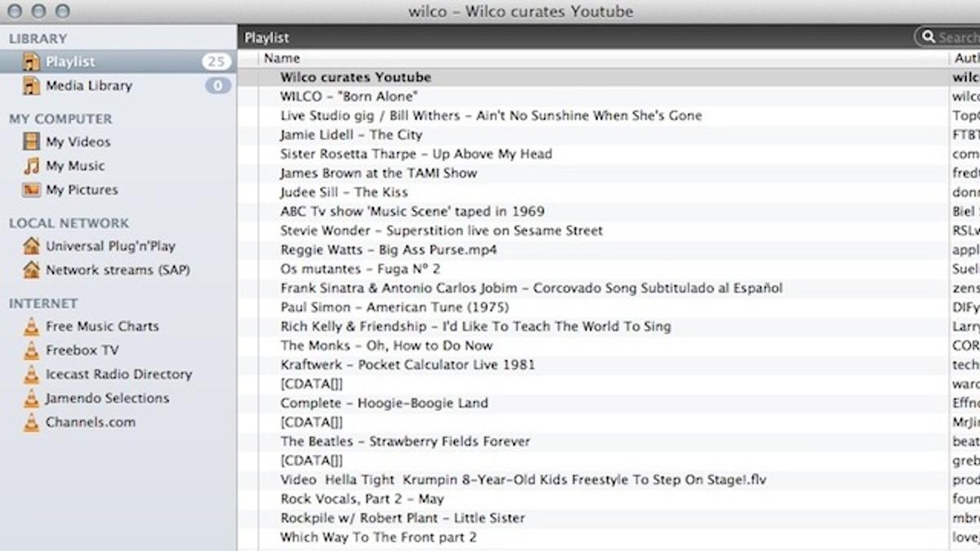Click the Freebox TV cone icon
This screenshot has width=980, height=551.
pos(32,350)
